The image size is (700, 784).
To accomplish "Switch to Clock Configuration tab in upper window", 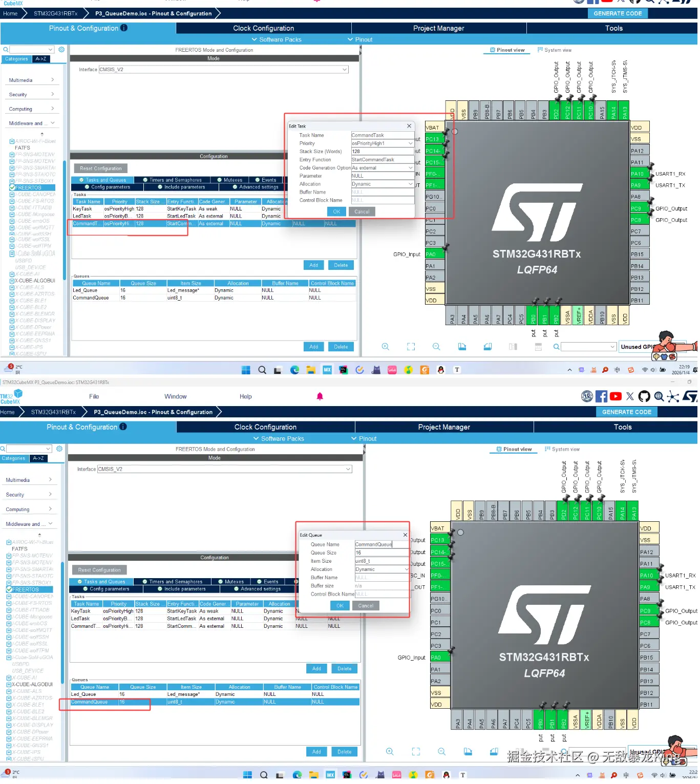I will [265, 28].
